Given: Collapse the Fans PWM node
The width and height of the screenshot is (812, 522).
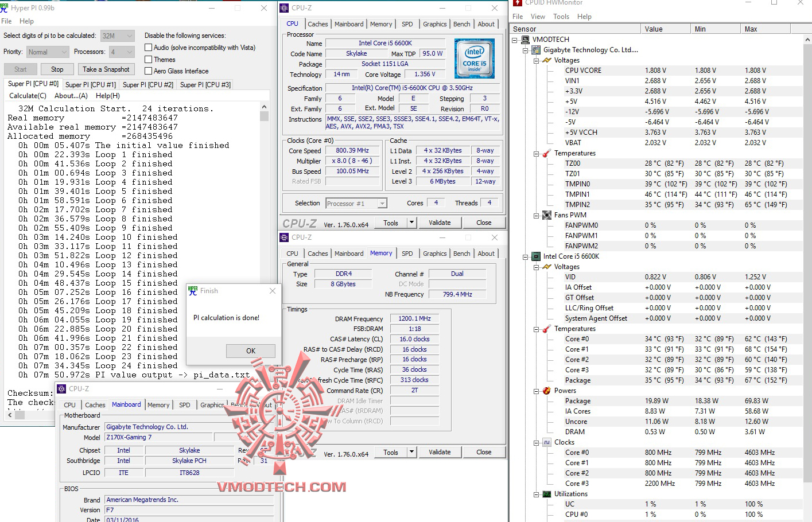Looking at the screenshot, I should pyautogui.click(x=536, y=215).
